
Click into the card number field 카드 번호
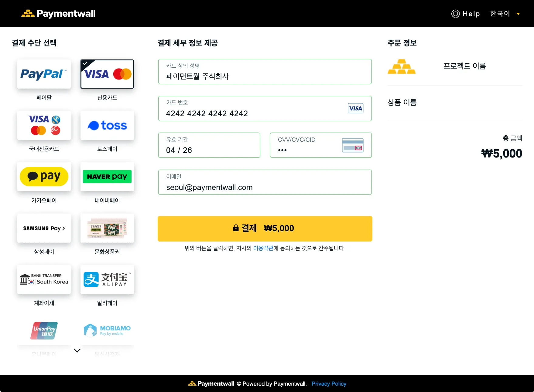coord(265,109)
